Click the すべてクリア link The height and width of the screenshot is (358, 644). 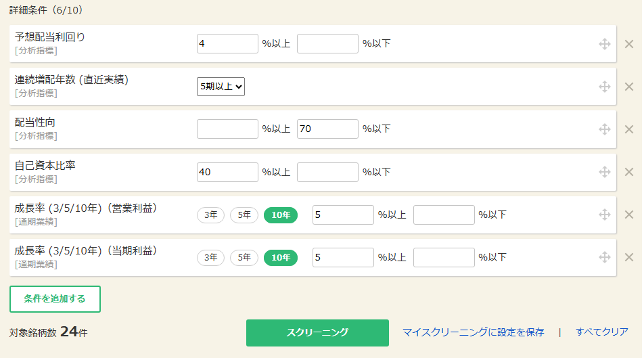[x=601, y=332]
